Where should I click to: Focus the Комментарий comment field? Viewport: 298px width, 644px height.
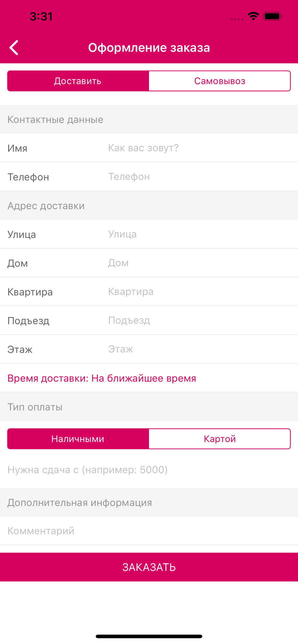(148, 531)
